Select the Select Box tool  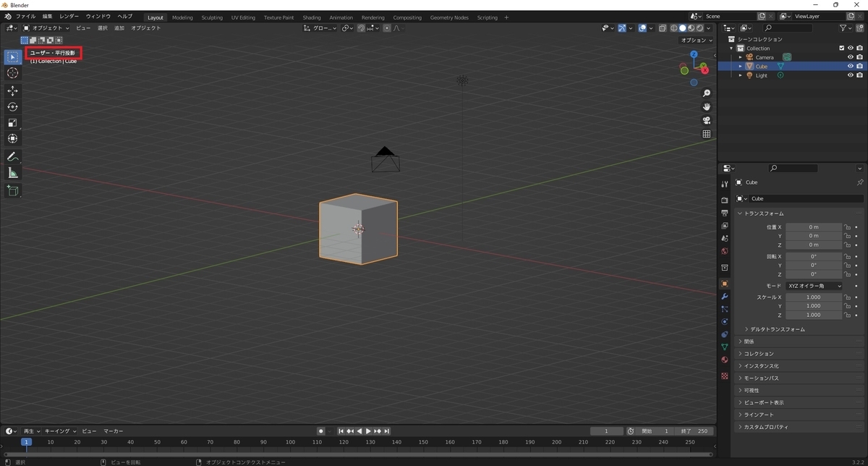point(12,57)
